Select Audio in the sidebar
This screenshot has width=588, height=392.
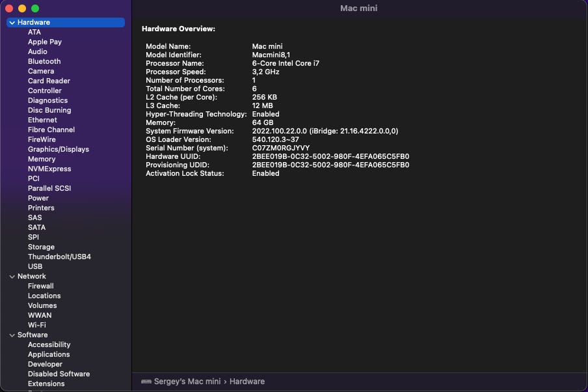(x=38, y=52)
